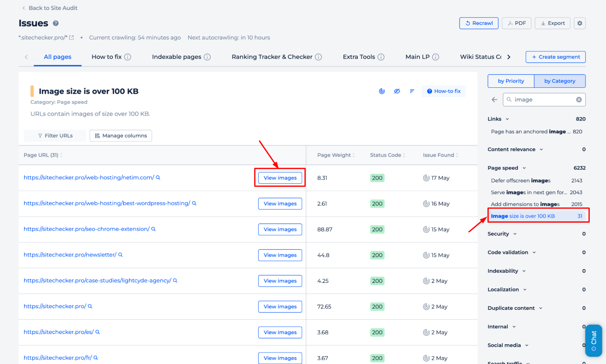Image resolution: width=606 pixels, height=364 pixels.
Task: Toggle the hide issue eye icon
Action: click(397, 91)
